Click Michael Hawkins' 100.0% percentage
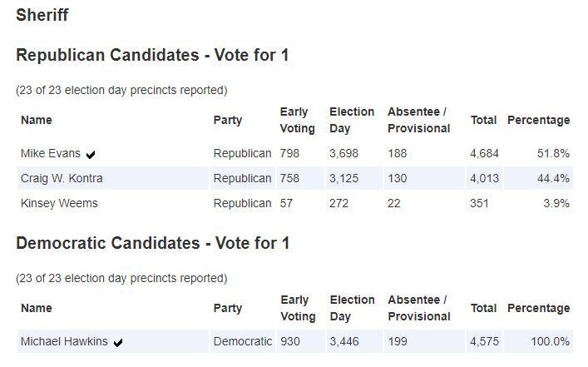The width and height of the screenshot is (588, 367). pos(550,341)
